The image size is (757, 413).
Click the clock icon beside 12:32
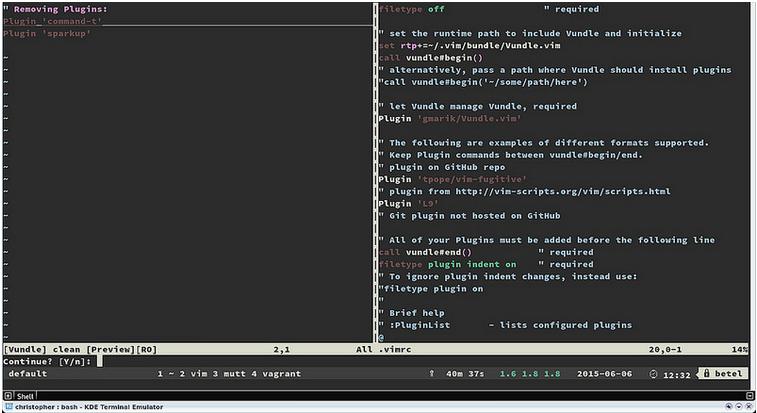click(654, 374)
